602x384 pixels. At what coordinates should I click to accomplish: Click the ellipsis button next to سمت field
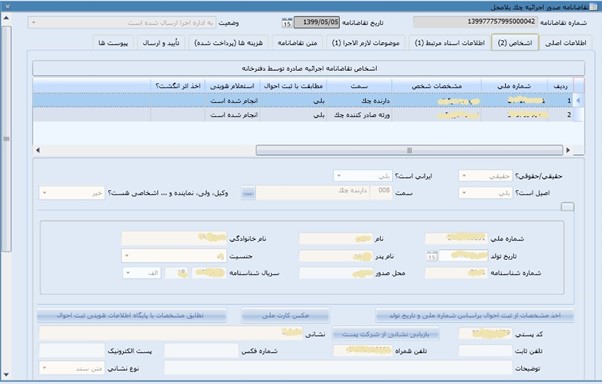point(248,193)
